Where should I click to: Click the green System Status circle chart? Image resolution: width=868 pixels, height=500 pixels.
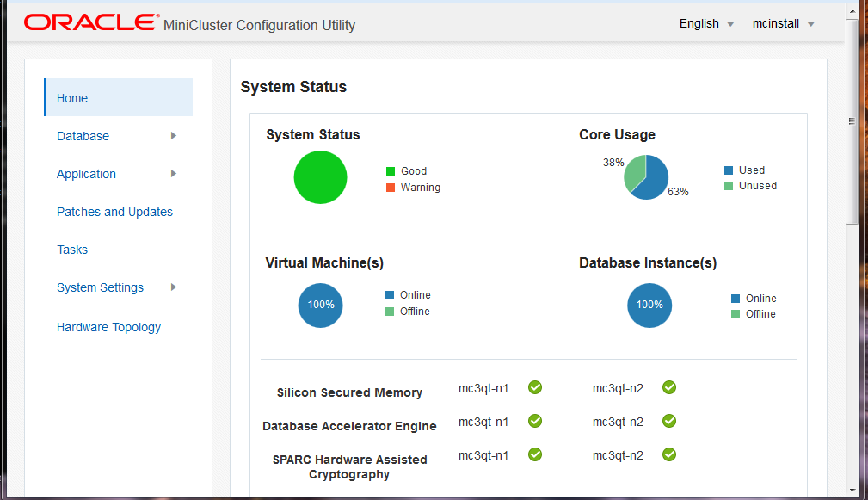tap(320, 177)
